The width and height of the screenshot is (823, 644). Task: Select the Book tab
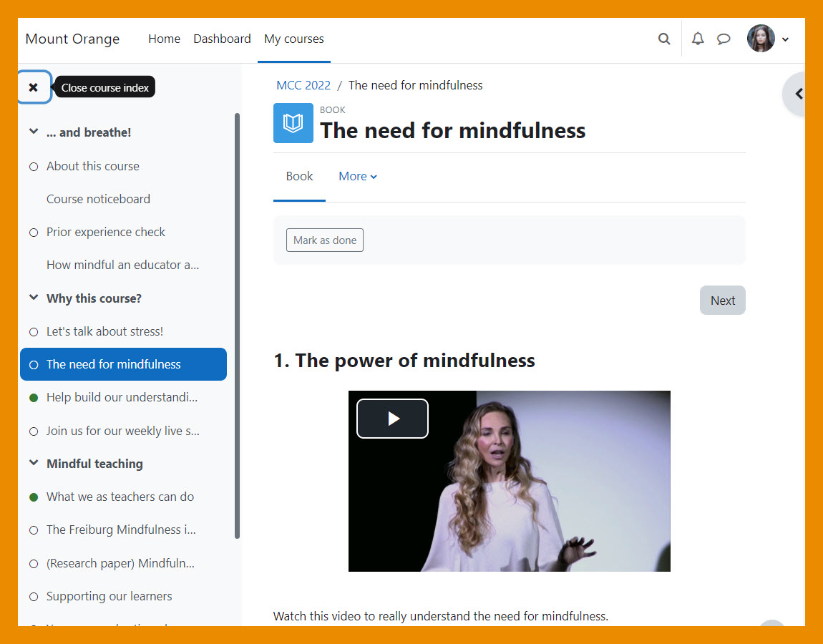pyautogui.click(x=299, y=177)
